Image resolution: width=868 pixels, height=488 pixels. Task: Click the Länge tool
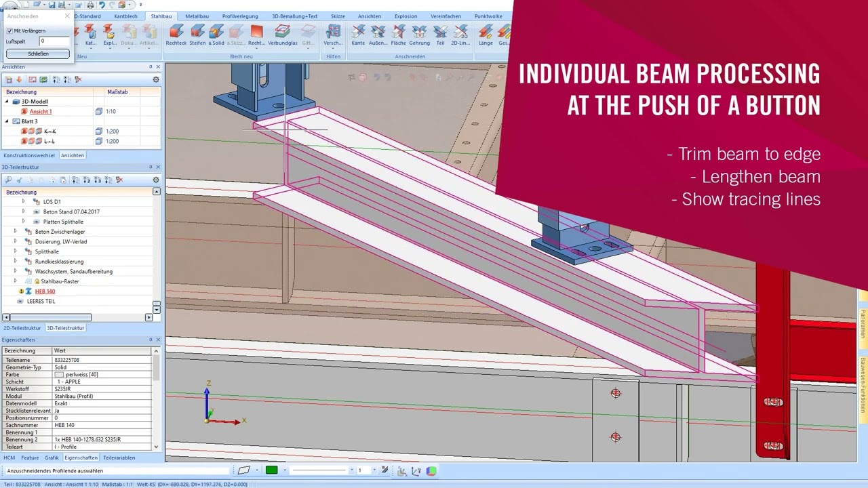point(486,35)
